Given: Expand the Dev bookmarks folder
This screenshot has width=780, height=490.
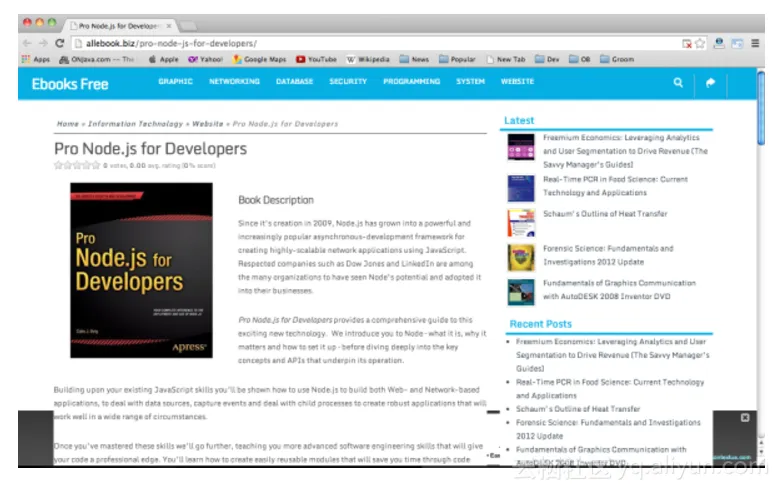Looking at the screenshot, I should tap(546, 59).
